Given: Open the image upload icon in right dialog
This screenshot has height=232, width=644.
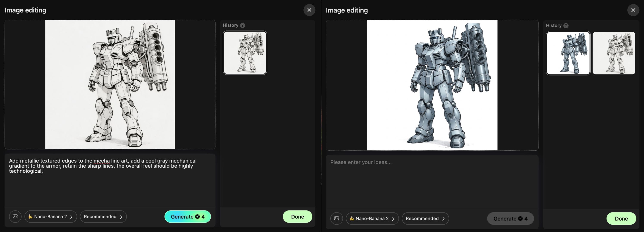Looking at the screenshot, I should (336, 218).
